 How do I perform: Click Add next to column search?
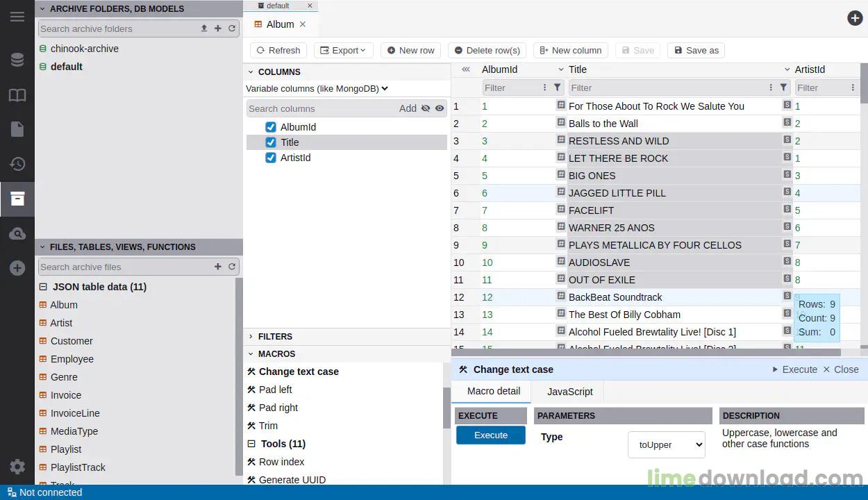pos(408,108)
